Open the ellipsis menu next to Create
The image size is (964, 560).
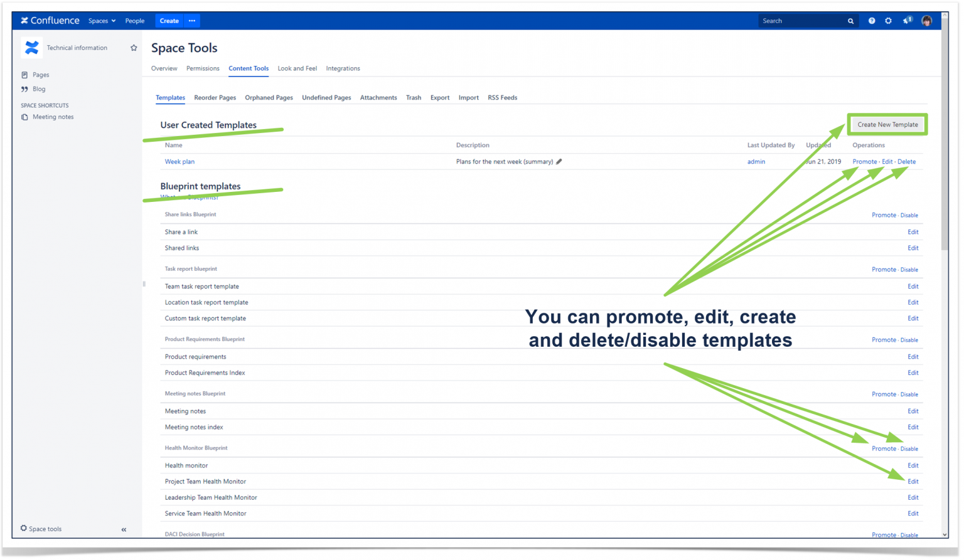191,20
